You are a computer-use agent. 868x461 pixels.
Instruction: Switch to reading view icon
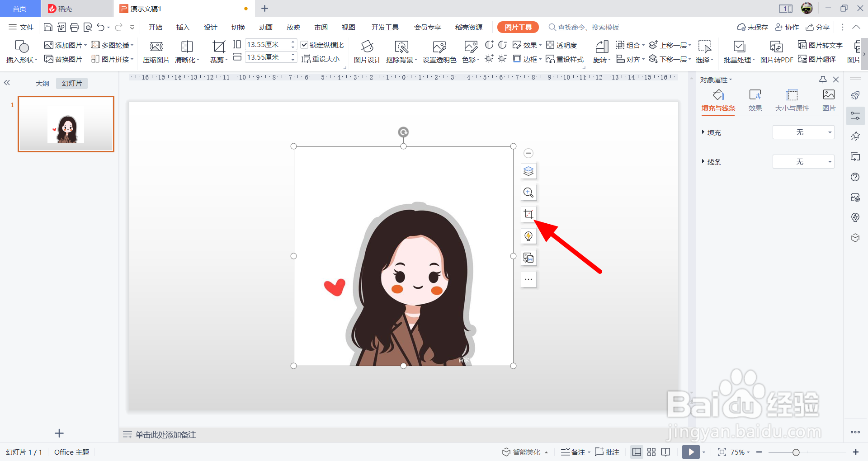click(x=665, y=452)
